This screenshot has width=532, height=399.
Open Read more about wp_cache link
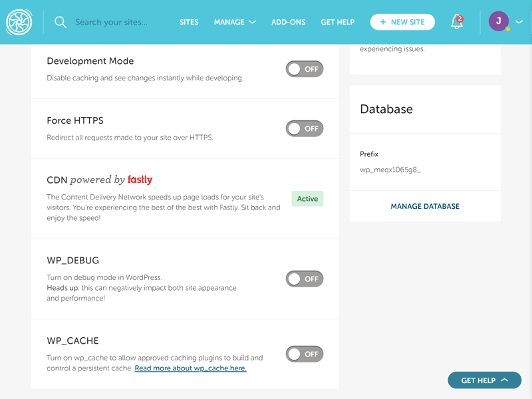tap(191, 368)
